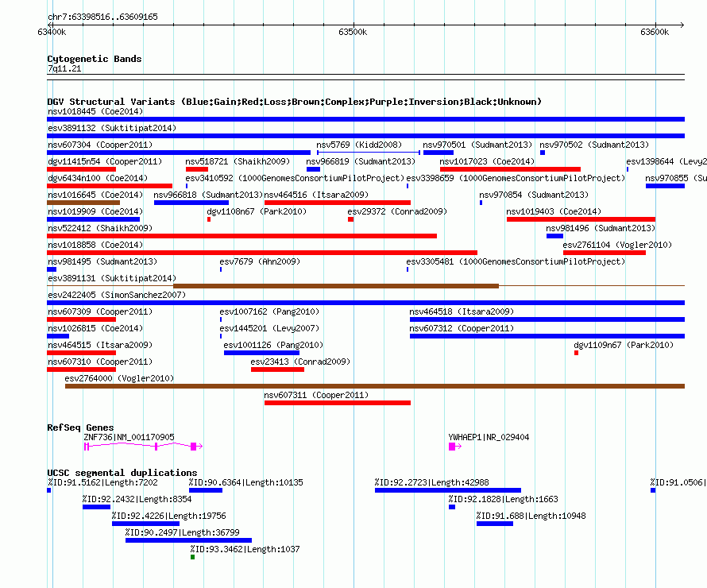
Task: Open the nsv607312 (Cooper2011) label
Action: tap(462, 328)
